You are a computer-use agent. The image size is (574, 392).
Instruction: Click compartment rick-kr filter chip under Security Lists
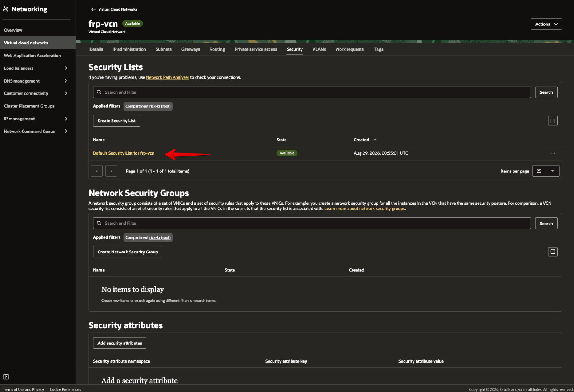(148, 106)
